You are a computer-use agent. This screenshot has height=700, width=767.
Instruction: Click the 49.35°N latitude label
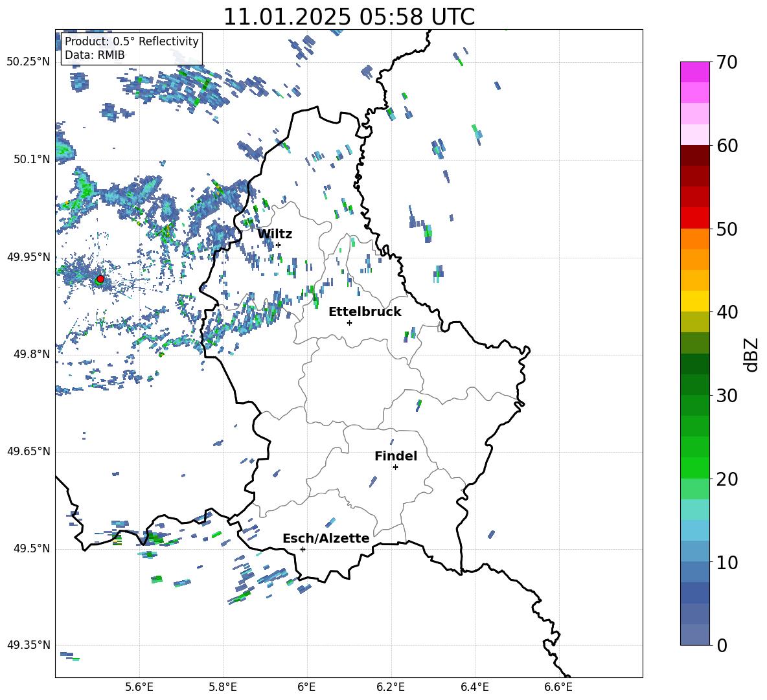coord(29,645)
